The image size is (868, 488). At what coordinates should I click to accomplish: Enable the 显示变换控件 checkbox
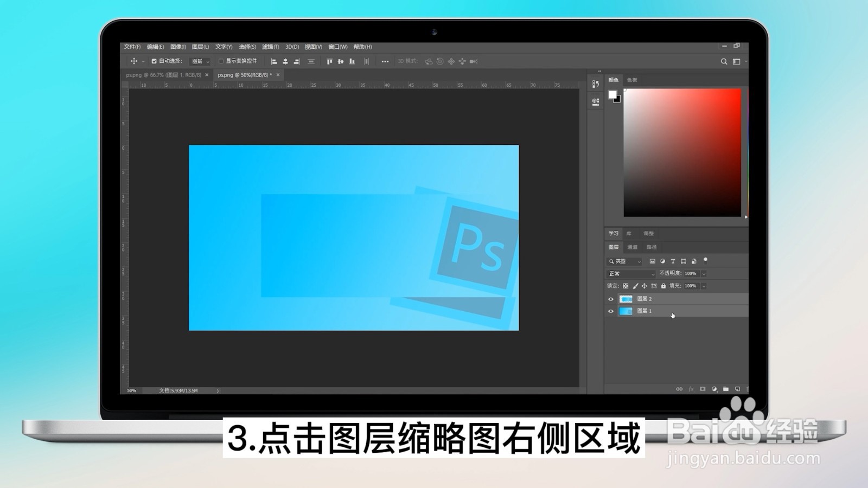[x=221, y=61]
